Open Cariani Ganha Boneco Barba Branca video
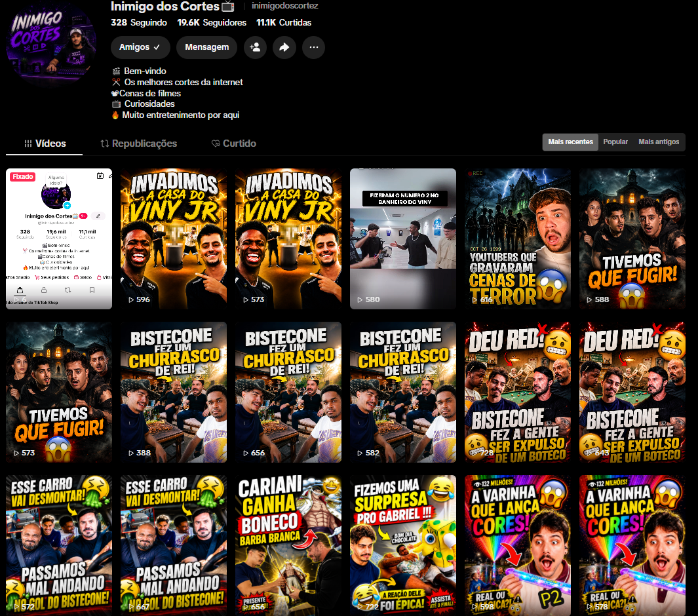The height and width of the screenshot is (616, 698). (x=288, y=546)
